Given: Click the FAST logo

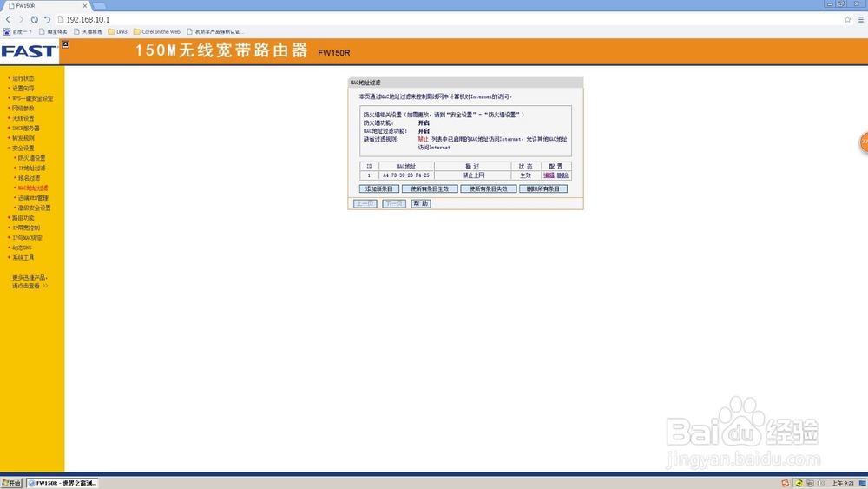Looking at the screenshot, I should 29,51.
